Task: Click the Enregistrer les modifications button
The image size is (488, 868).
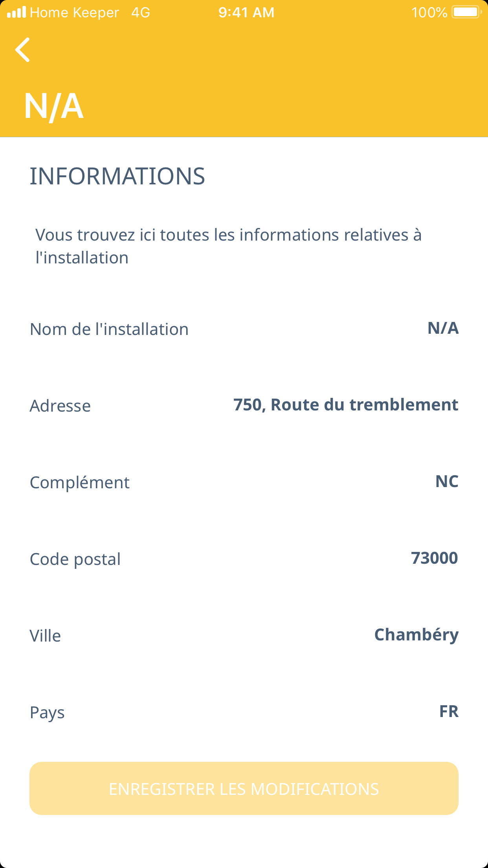Action: pos(244,789)
